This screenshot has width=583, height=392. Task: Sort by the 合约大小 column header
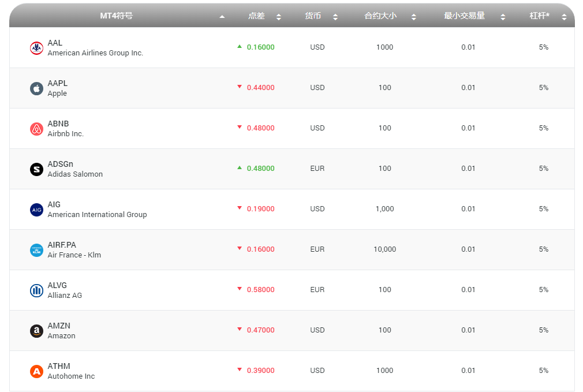click(380, 16)
